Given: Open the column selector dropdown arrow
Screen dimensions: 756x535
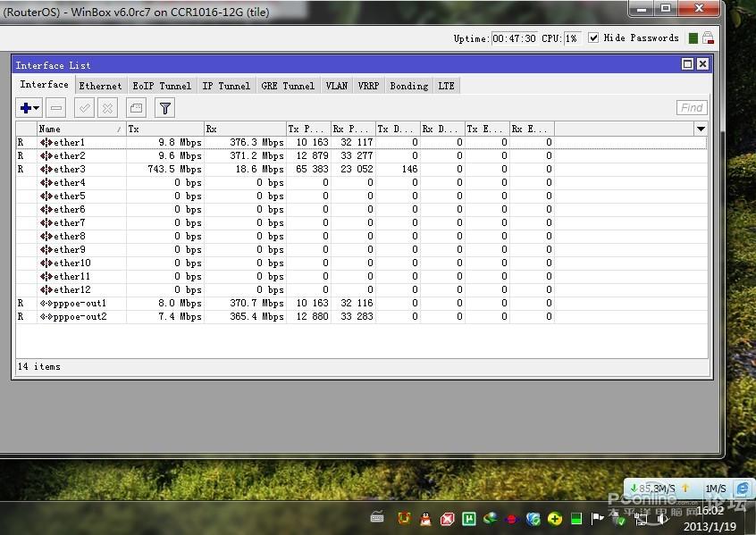Looking at the screenshot, I should 701,129.
